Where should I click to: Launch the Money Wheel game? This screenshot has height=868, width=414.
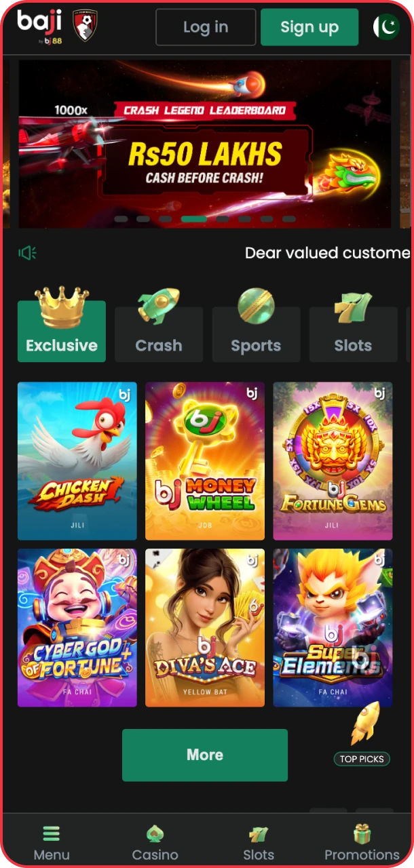click(x=205, y=461)
